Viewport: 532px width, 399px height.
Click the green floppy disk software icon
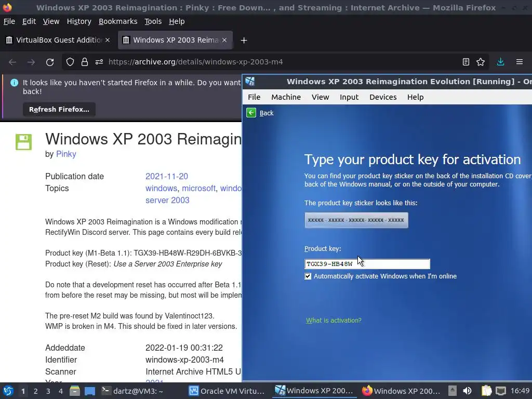click(x=23, y=142)
